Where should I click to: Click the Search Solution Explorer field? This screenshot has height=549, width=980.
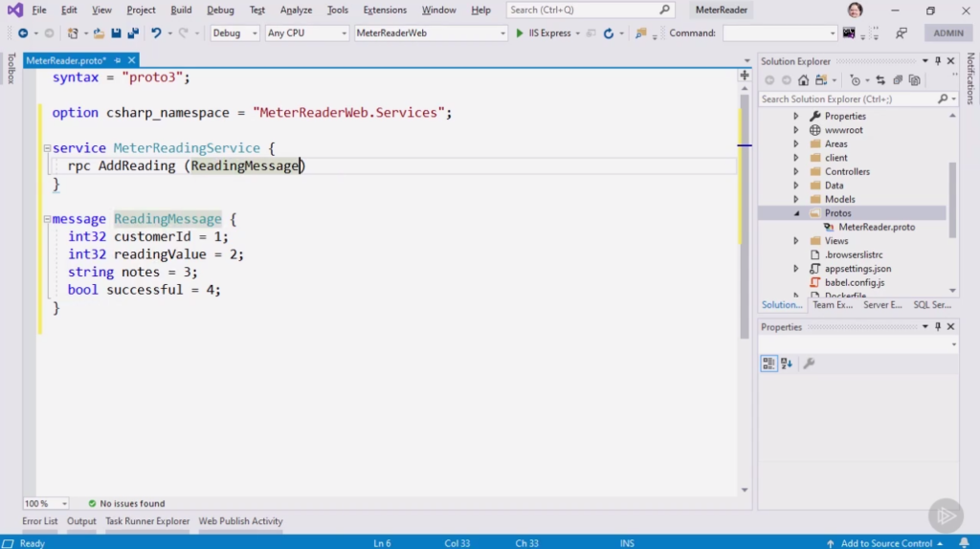point(847,99)
